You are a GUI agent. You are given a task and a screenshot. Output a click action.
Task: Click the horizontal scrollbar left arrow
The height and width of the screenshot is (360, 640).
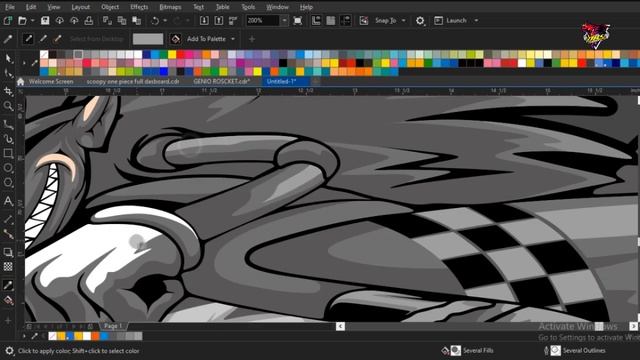(340, 326)
